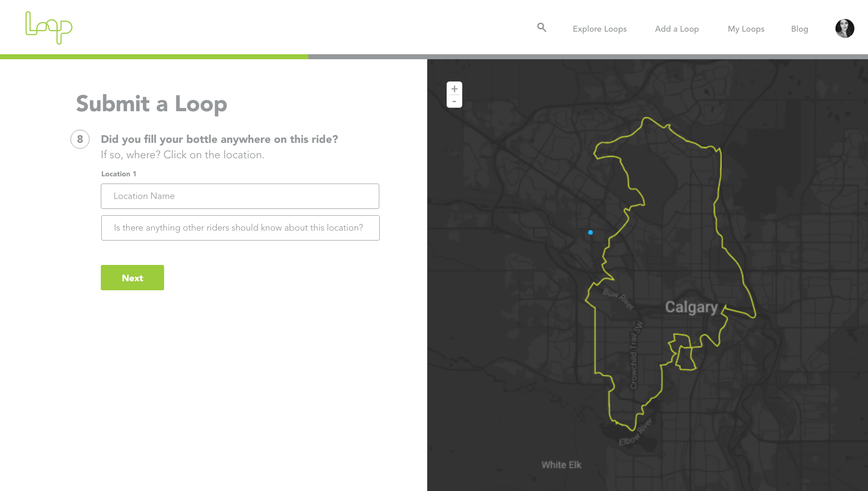Screen dimensions: 868x491
Task: Click the White Elk map label
Action: (x=561, y=465)
